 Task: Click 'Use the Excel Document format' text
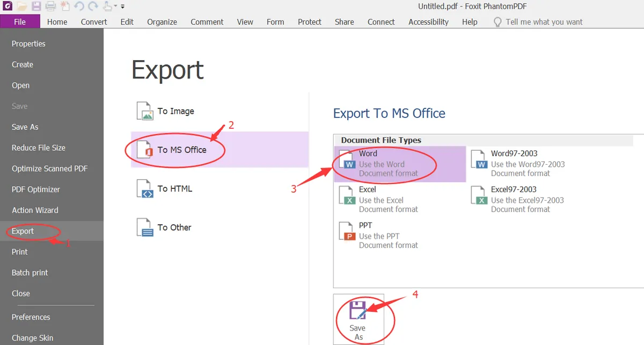(389, 205)
